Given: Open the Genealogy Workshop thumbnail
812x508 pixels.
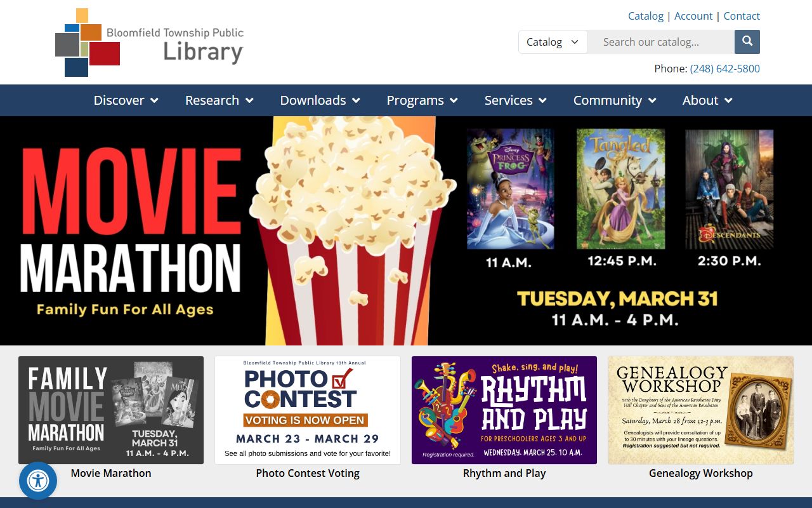Looking at the screenshot, I should [x=701, y=410].
